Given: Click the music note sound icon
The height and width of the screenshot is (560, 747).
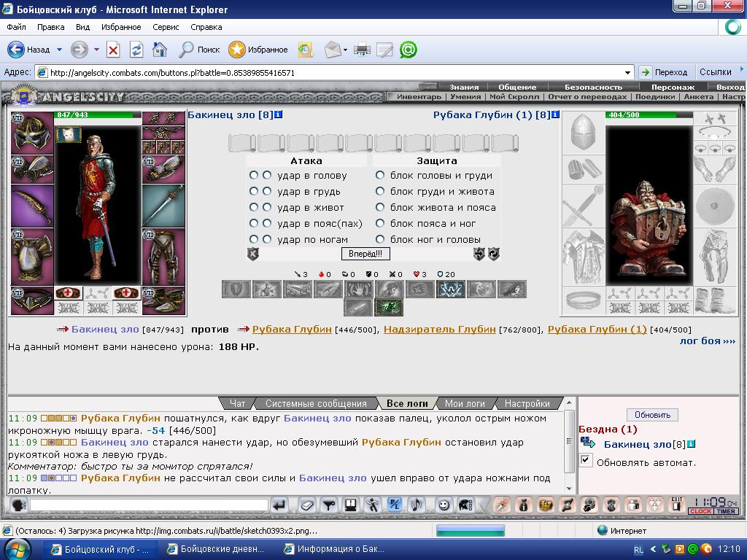Looking at the screenshot, I should coord(417,505).
